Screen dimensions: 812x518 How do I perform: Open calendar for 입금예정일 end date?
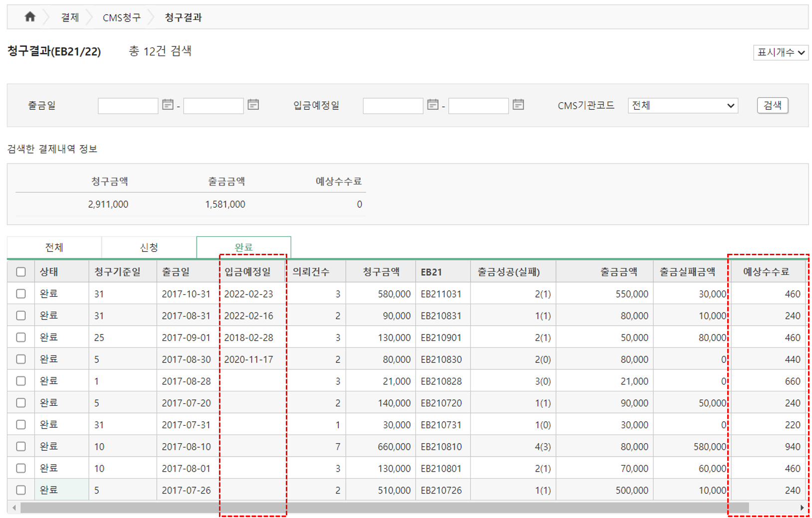(518, 105)
